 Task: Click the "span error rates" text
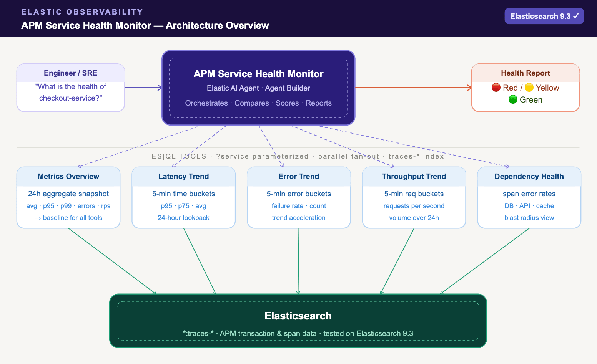tap(529, 194)
